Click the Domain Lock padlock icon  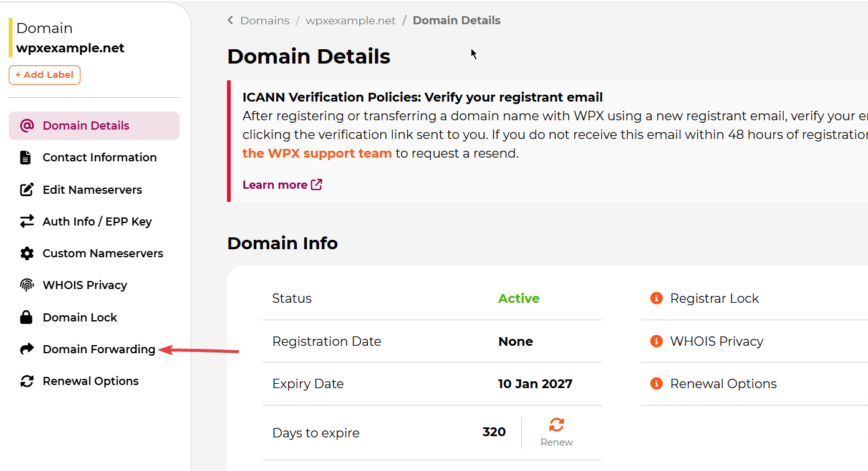(x=26, y=318)
